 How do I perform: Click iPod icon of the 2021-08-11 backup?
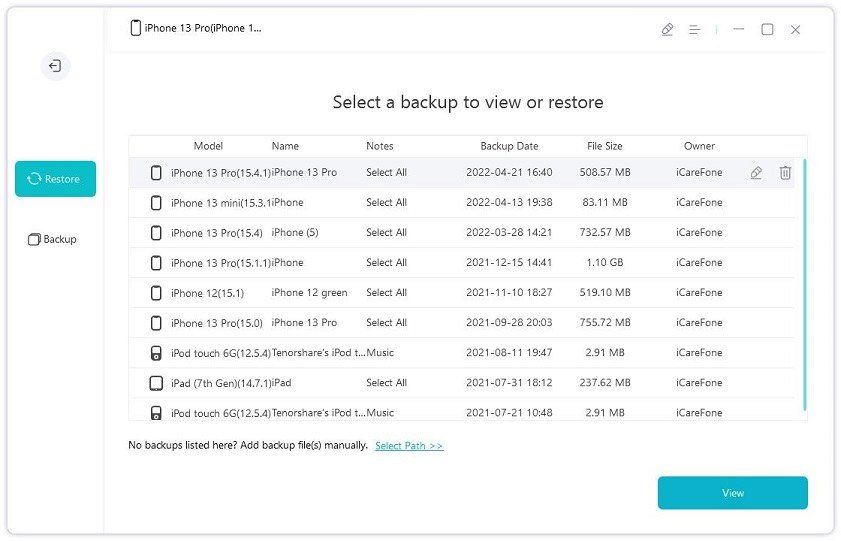coord(156,353)
